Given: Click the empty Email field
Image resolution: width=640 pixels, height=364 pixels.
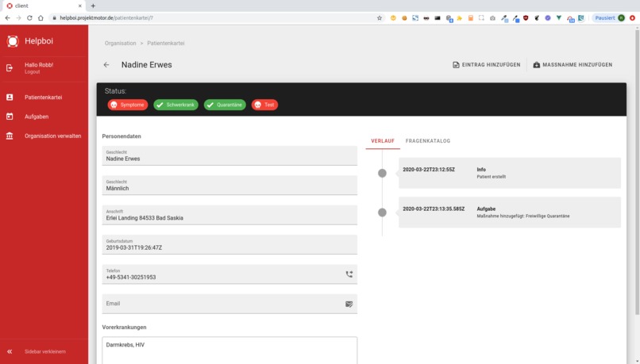Looking at the screenshot, I should click(229, 304).
